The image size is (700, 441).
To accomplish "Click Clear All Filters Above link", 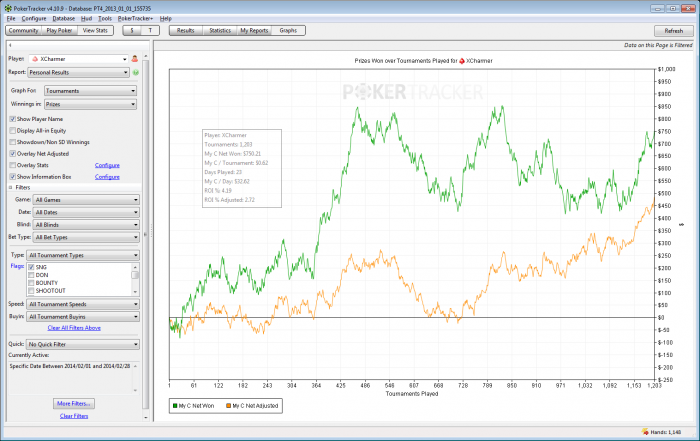I will [x=74, y=328].
